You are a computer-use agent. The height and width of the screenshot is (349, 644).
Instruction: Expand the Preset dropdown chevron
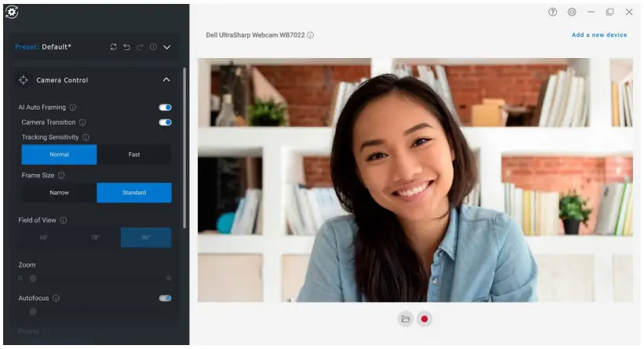coord(167,47)
